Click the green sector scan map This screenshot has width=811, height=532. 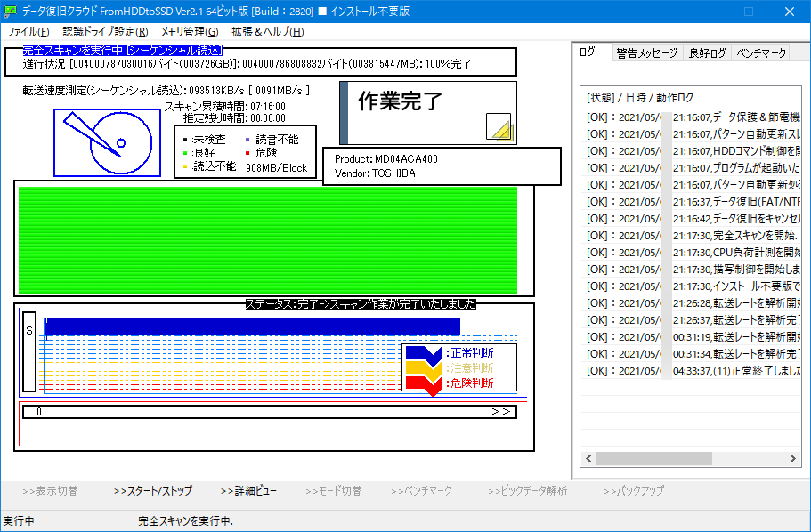tap(268, 240)
